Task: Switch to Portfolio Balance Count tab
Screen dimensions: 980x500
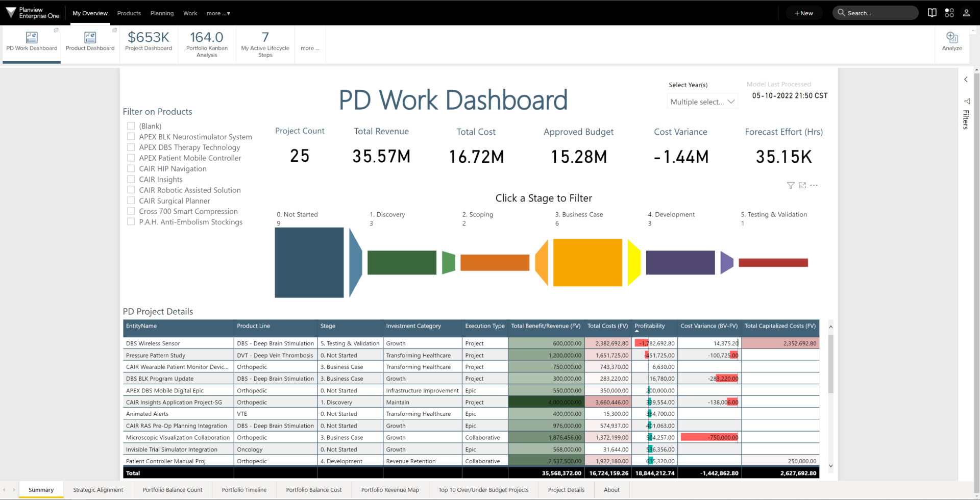Action: pyautogui.click(x=173, y=490)
